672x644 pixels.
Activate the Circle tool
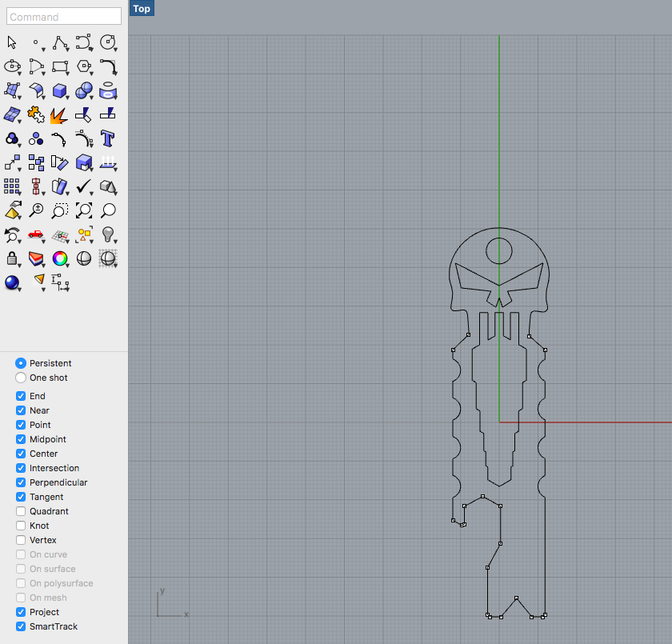[107, 42]
